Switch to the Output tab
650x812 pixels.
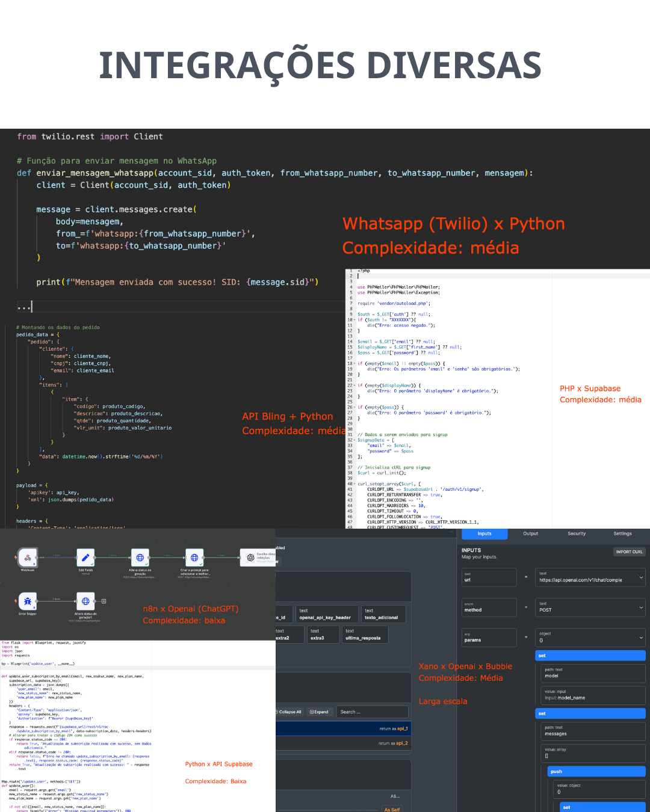coord(530,534)
